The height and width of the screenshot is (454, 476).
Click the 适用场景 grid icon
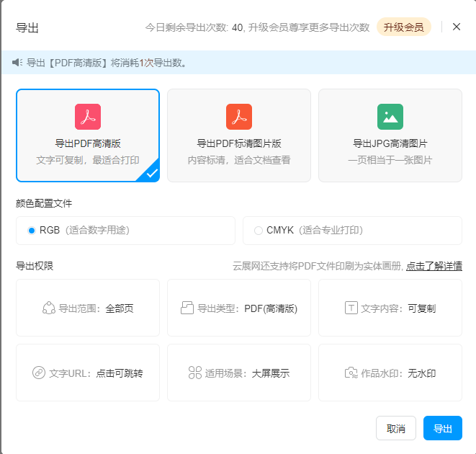pyautogui.click(x=194, y=373)
